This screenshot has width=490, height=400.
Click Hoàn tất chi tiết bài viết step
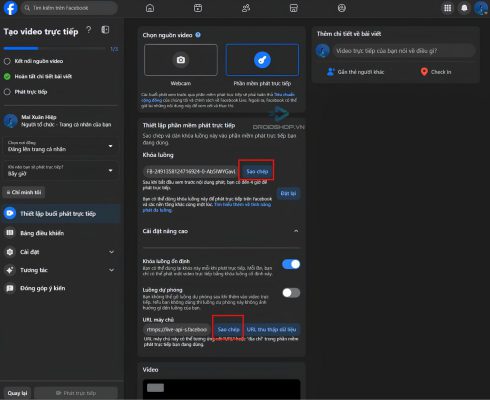pyautogui.click(x=38, y=77)
